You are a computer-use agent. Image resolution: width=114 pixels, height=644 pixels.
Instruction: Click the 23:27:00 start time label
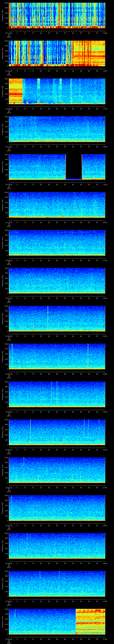click(x=9, y=525)
